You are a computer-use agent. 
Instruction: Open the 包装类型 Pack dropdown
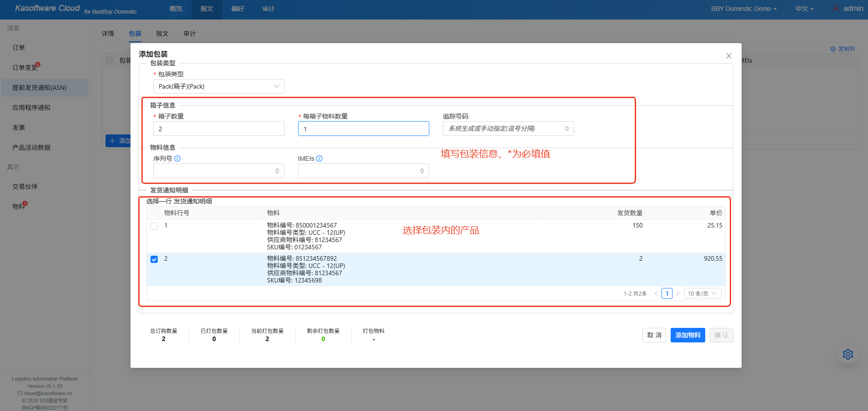[218, 86]
